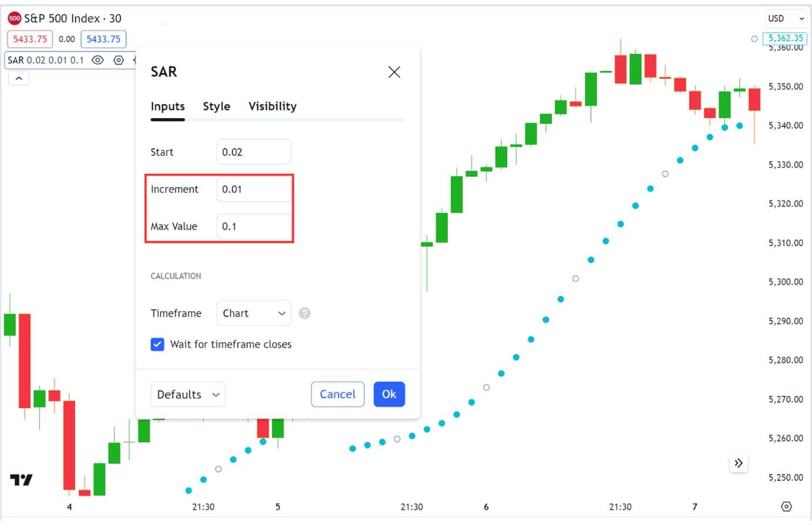
Task: Open chart settings gear at bottom right
Action: (x=787, y=506)
